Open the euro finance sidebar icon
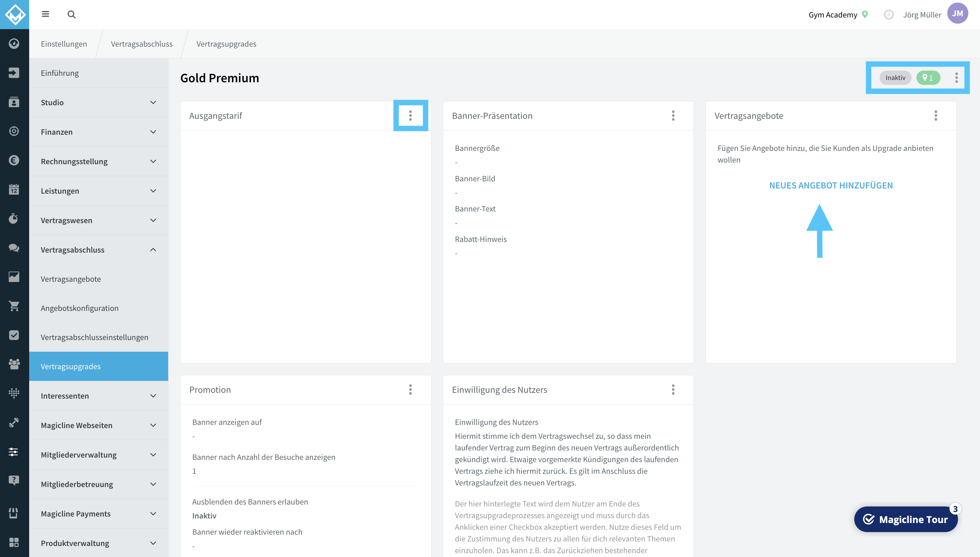The height and width of the screenshot is (557, 980). coord(14,160)
